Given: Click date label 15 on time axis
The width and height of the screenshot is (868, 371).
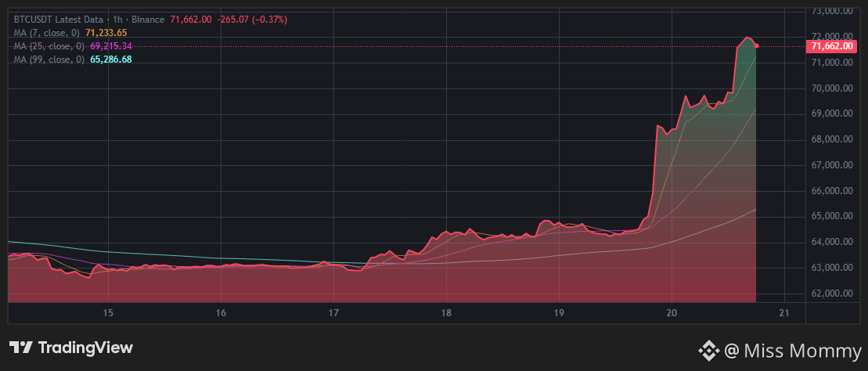Looking at the screenshot, I should click(108, 313).
